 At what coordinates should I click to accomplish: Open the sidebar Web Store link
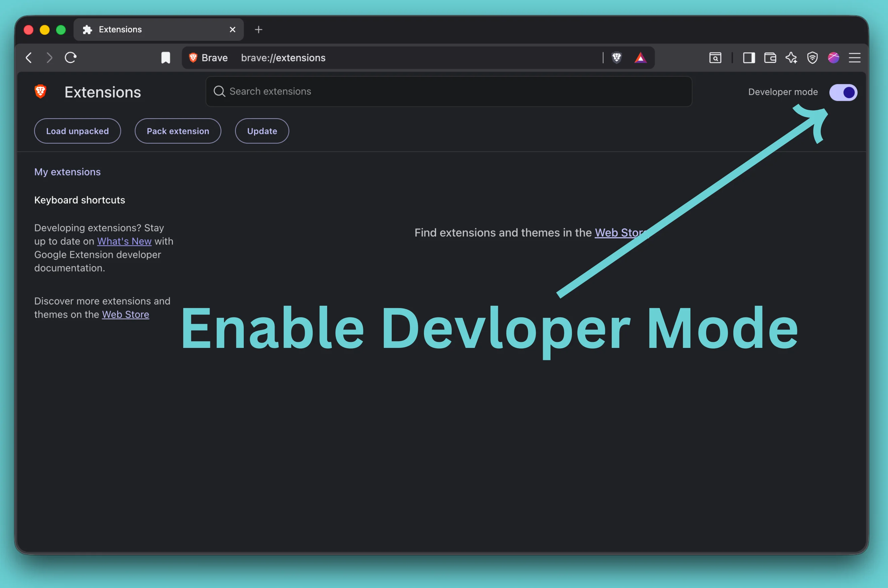[126, 314]
